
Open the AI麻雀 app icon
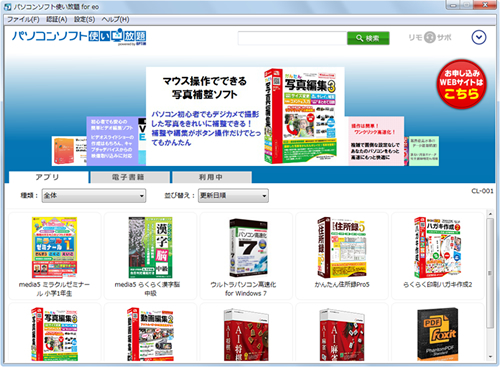(342, 335)
